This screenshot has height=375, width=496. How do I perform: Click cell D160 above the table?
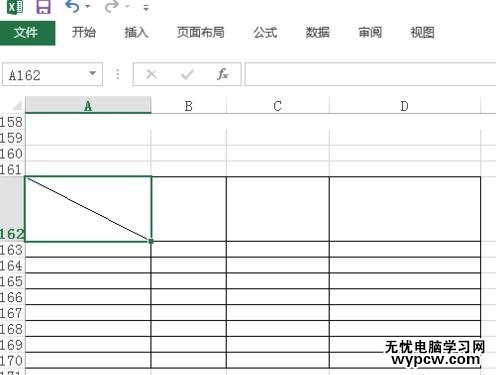(405, 154)
